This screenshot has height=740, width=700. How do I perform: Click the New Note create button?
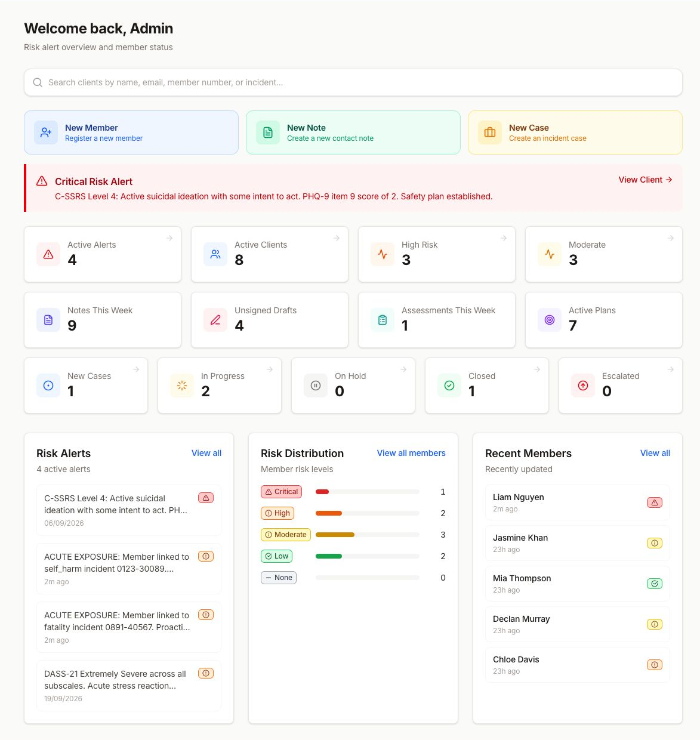(x=353, y=132)
